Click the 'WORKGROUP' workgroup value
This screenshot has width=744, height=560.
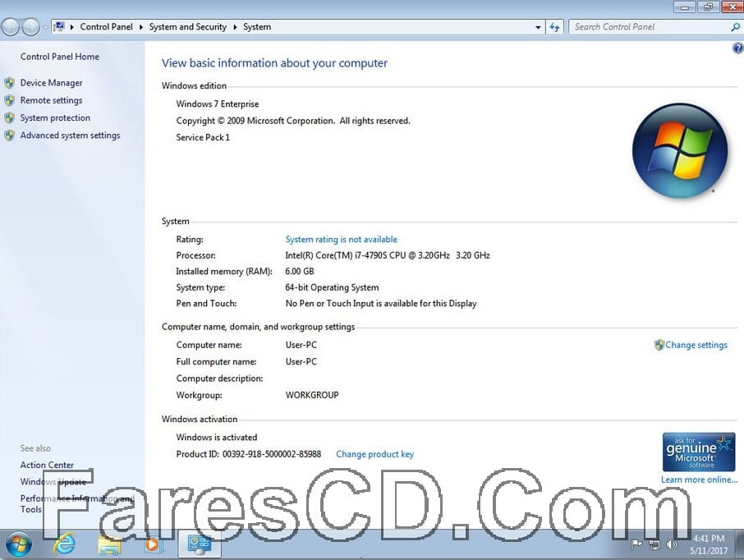click(312, 395)
